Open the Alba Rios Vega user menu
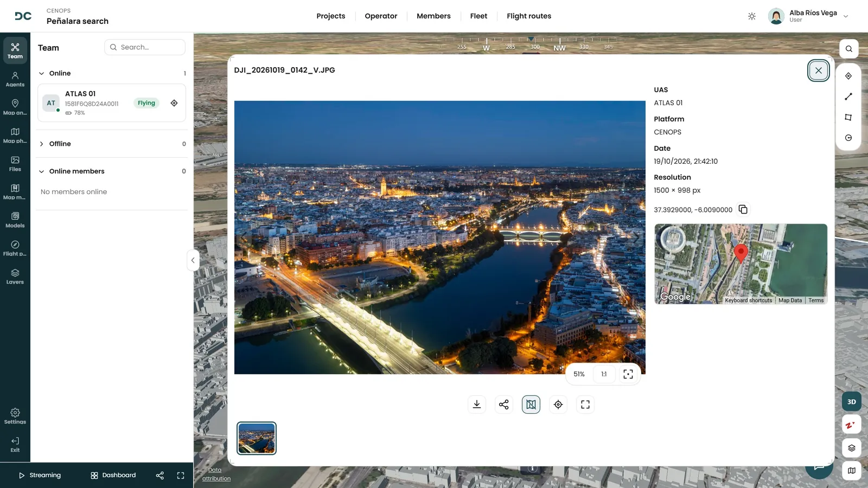 tap(808, 16)
